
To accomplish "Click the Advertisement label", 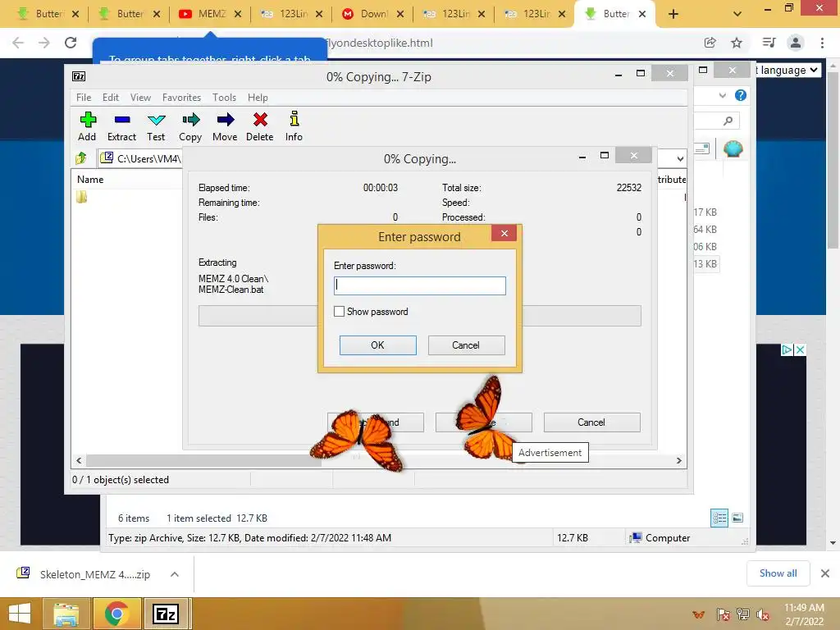I will (x=550, y=453).
